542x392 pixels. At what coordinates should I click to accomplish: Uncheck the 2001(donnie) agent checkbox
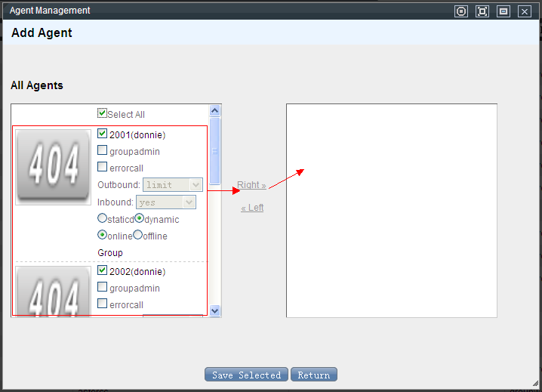pos(103,134)
